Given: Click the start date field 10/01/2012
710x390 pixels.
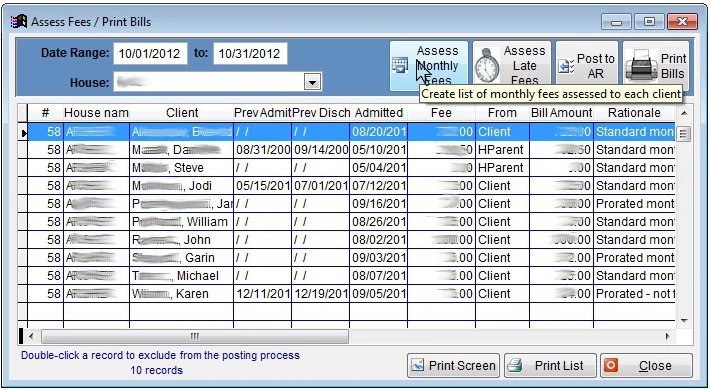Looking at the screenshot, I should click(x=150, y=54).
